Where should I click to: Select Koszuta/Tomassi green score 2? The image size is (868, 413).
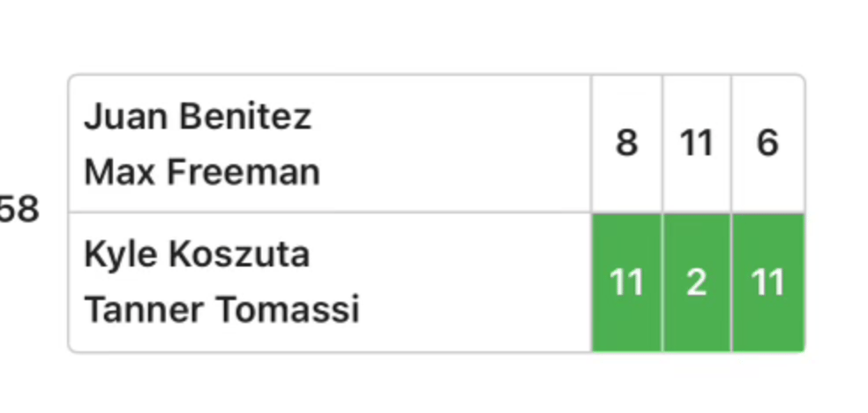click(696, 282)
